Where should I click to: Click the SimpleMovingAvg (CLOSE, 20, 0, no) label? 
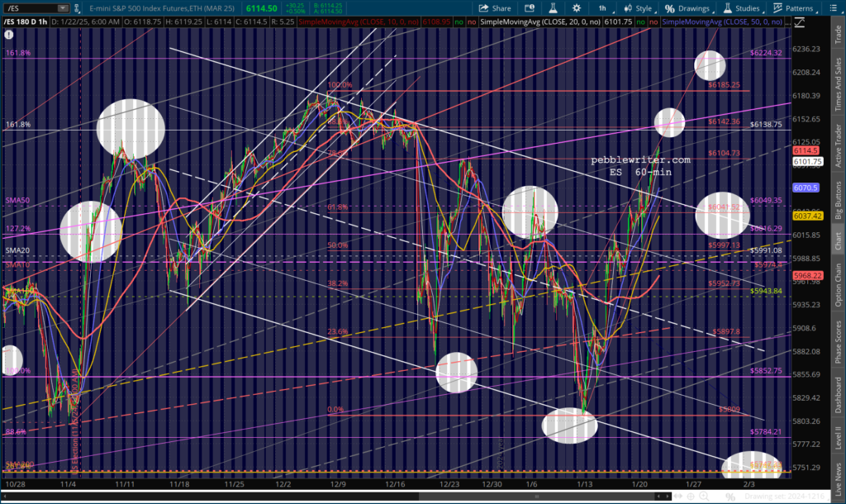click(540, 22)
